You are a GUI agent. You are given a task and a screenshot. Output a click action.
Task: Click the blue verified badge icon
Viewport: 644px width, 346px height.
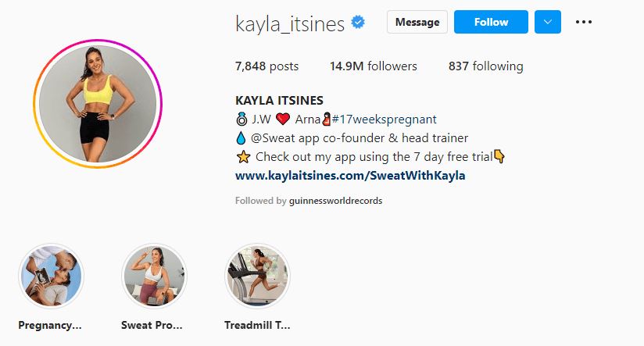[x=358, y=22]
